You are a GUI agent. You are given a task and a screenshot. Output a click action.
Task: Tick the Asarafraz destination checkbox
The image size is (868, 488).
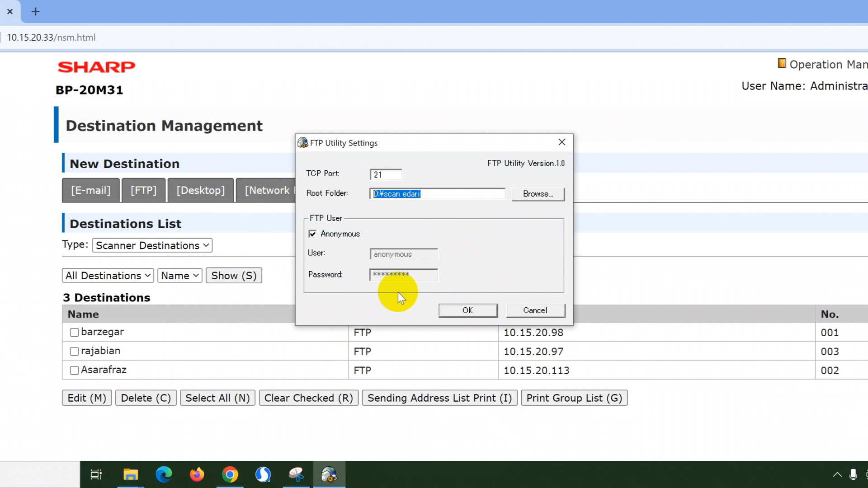pyautogui.click(x=75, y=371)
